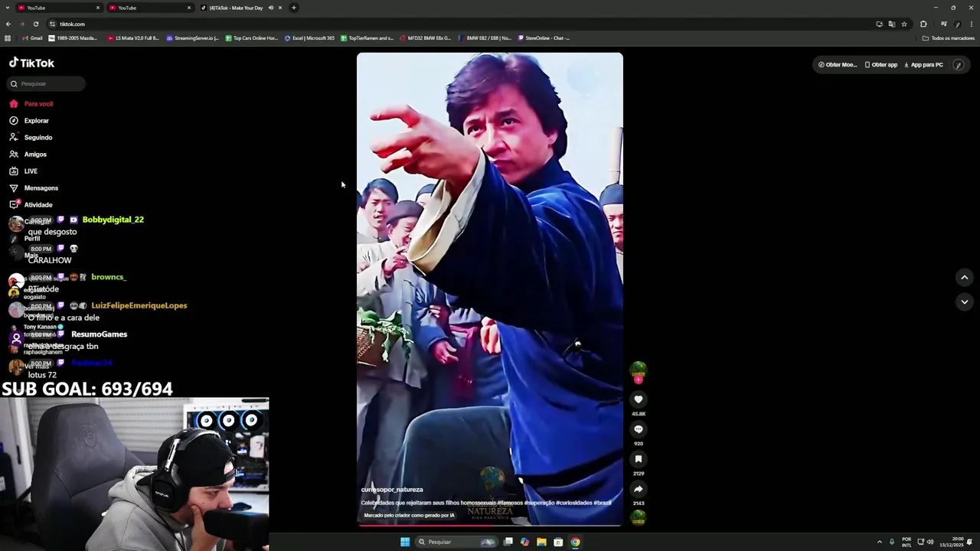Click App para PC button
Screen dimensions: 980x551
[x=923, y=65]
